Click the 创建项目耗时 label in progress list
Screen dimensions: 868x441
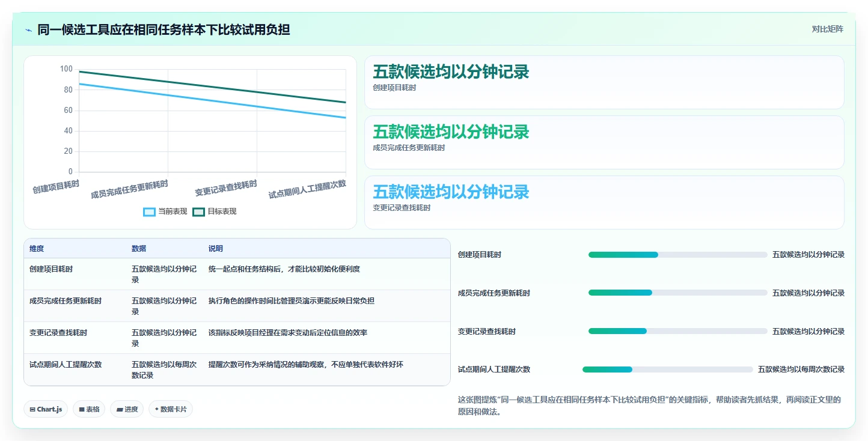tap(480, 255)
